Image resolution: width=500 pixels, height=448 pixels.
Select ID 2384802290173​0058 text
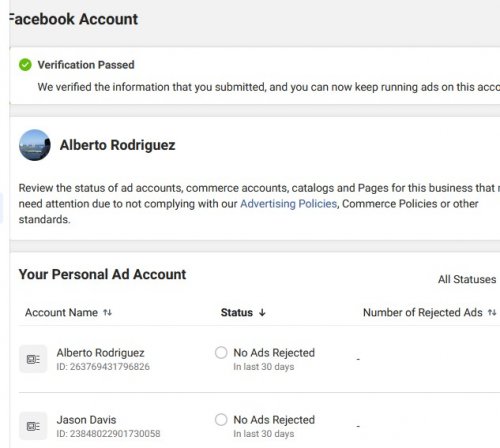coord(108,434)
